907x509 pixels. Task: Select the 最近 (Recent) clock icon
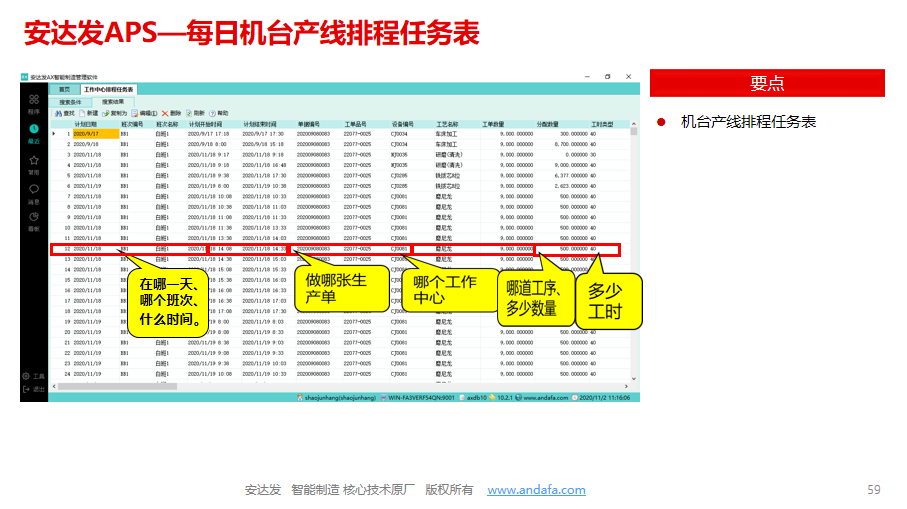tap(33, 129)
